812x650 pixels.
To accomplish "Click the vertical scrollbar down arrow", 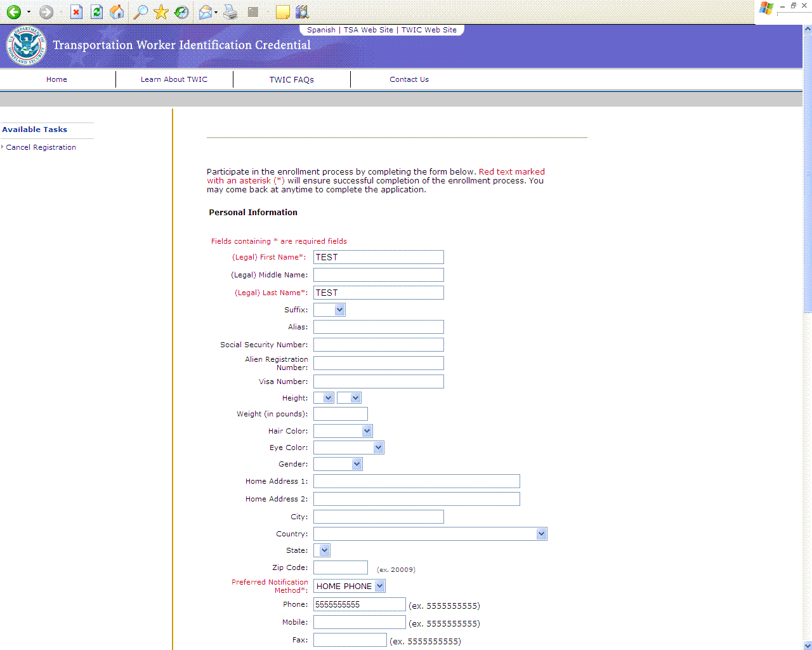I will click(x=807, y=645).
